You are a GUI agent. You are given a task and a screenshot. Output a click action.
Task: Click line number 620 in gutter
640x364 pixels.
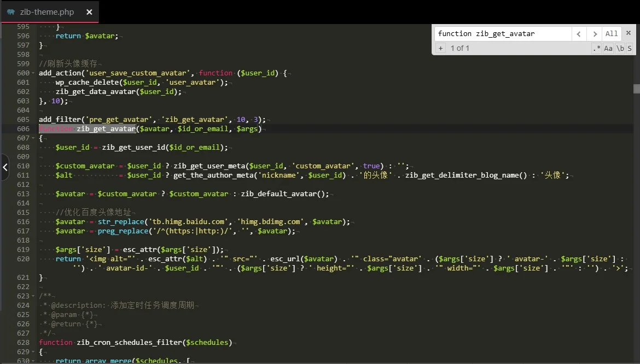24,259
